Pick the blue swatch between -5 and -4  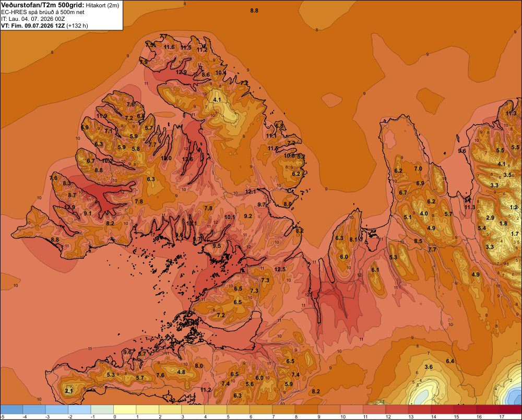pyautogui.click(x=11, y=410)
